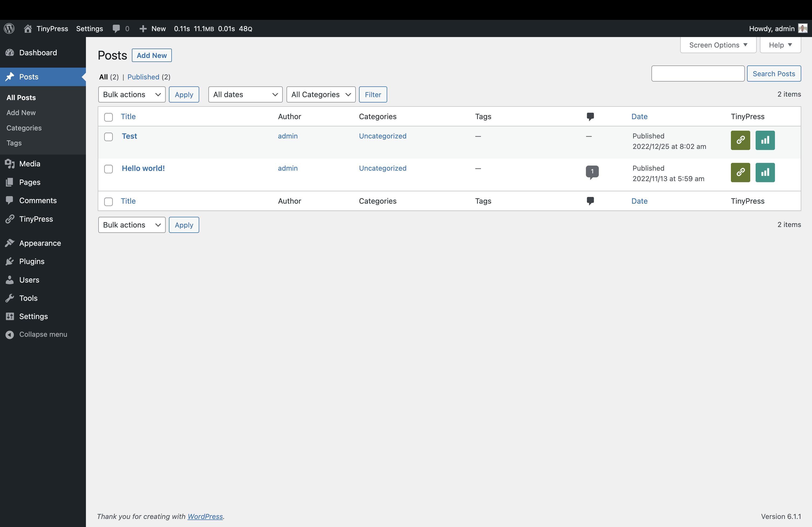Click the TinyPress link icon in sidebar
The height and width of the screenshot is (527, 812).
coord(10,219)
